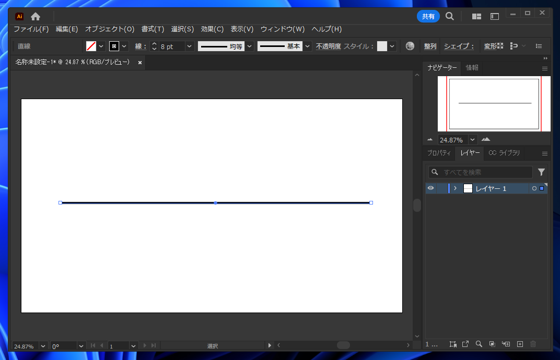
Task: Click the collect for export icon in Layers
Action: [453, 344]
